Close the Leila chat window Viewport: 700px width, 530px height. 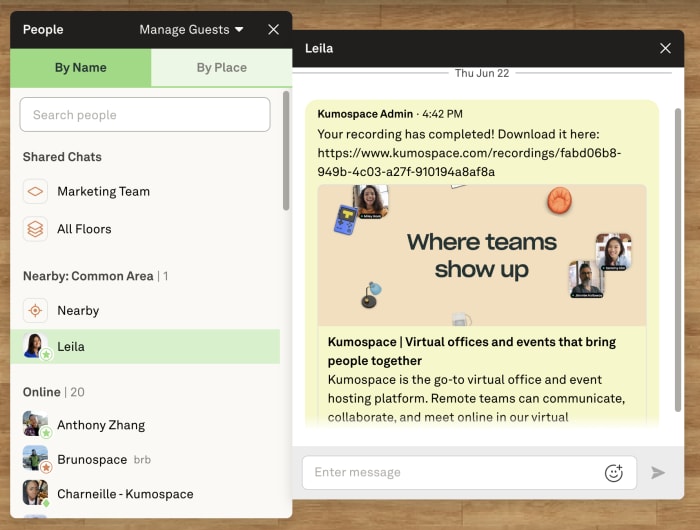[x=665, y=48]
